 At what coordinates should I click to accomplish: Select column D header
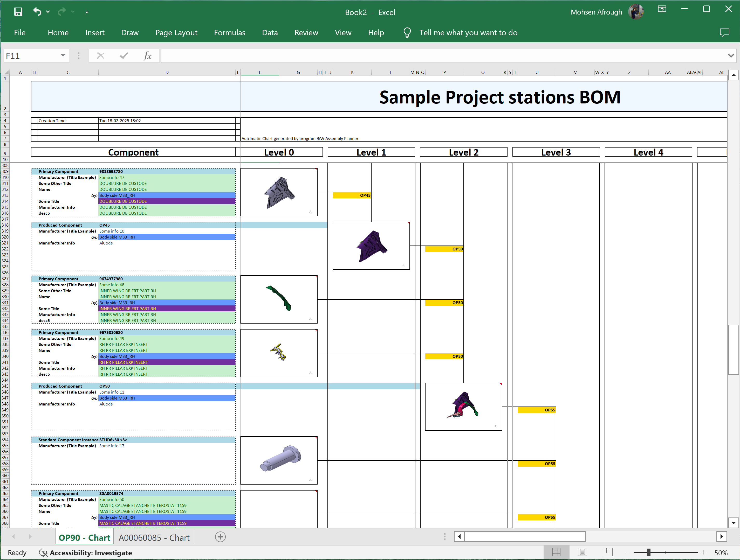(167, 72)
